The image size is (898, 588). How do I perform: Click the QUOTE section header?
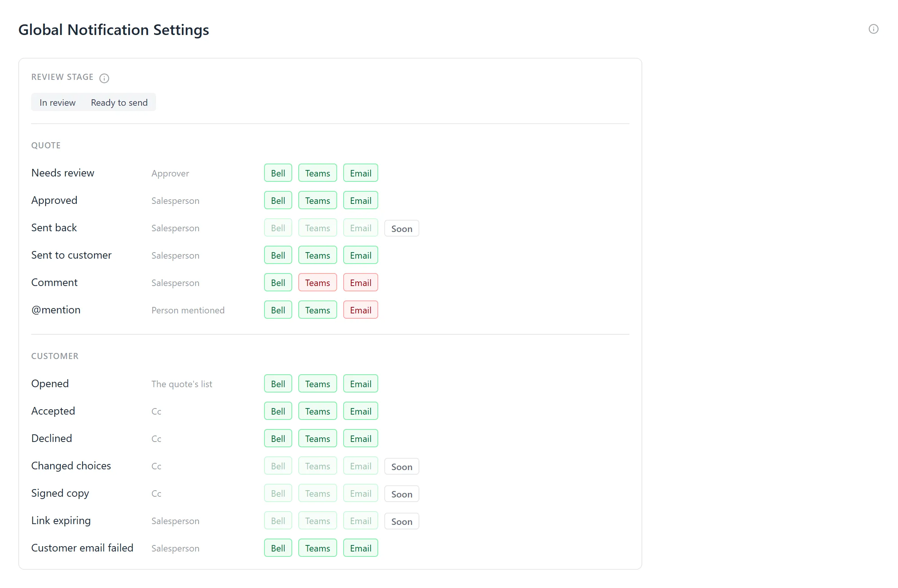46,145
